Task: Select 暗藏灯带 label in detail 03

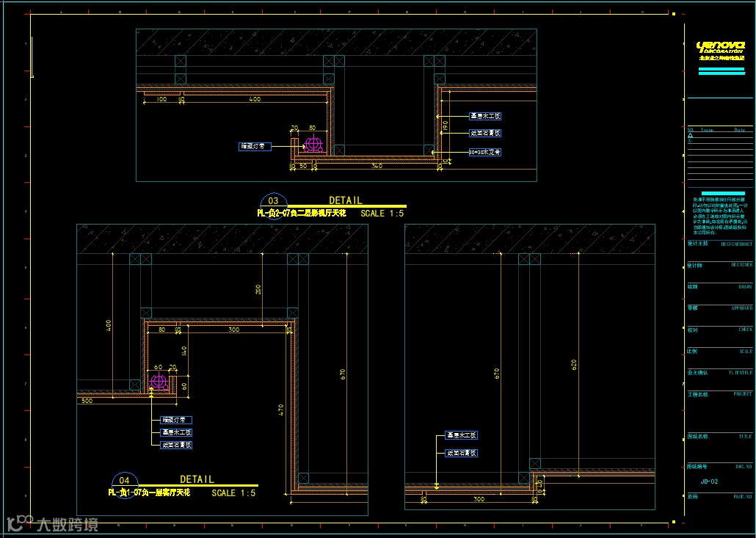Action: pyautogui.click(x=255, y=146)
